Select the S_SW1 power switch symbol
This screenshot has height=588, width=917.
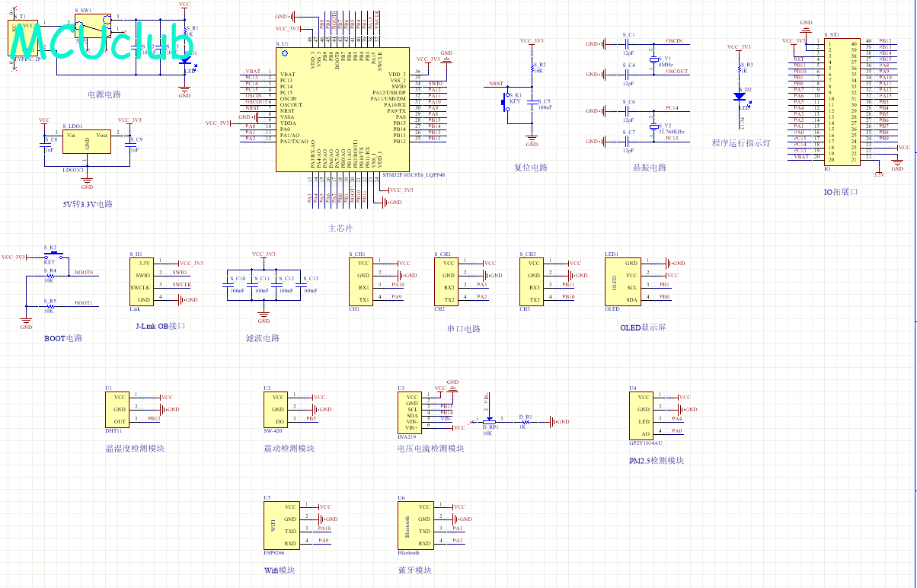(x=94, y=24)
